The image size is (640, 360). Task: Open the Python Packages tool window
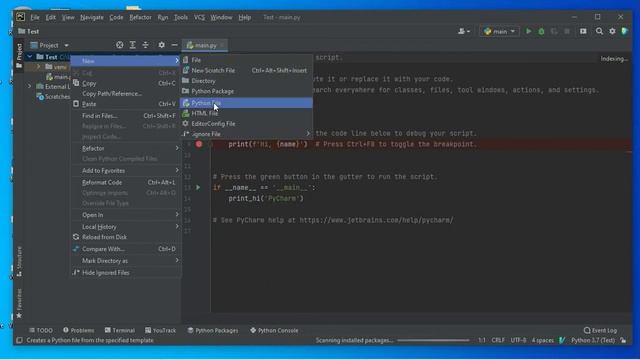pyautogui.click(x=213, y=330)
